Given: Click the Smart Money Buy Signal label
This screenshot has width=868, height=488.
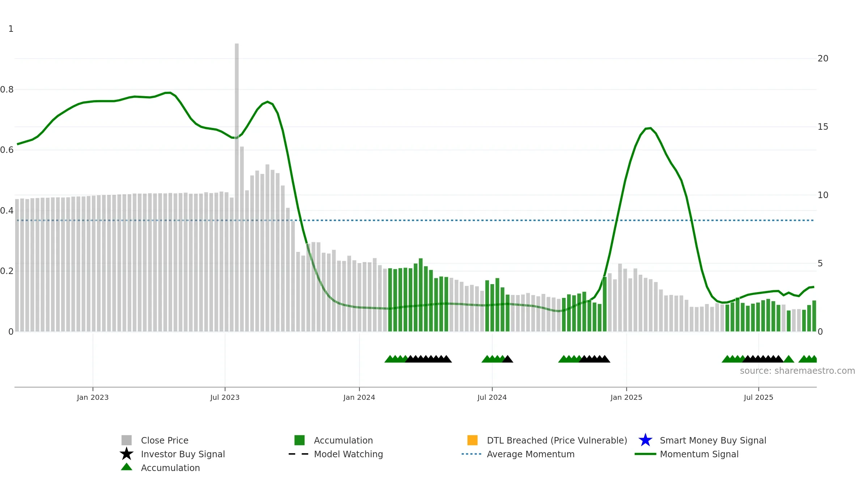Looking at the screenshot, I should click(x=713, y=440).
